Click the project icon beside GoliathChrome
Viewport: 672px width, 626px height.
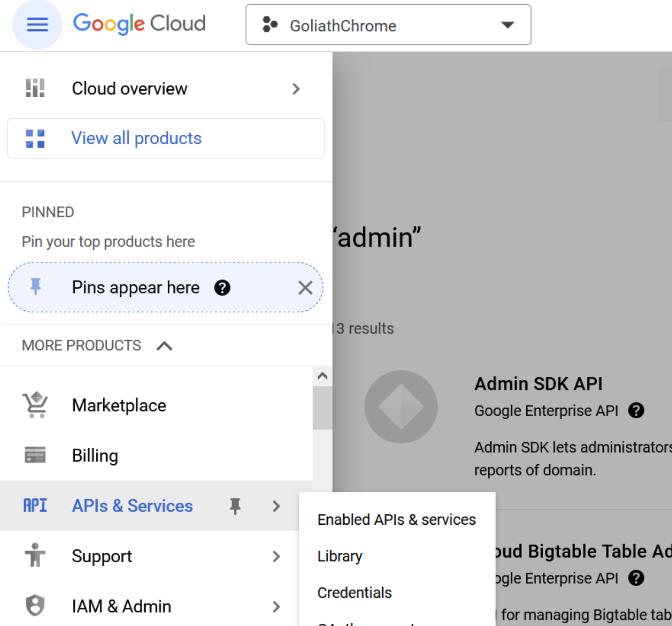tap(270, 25)
